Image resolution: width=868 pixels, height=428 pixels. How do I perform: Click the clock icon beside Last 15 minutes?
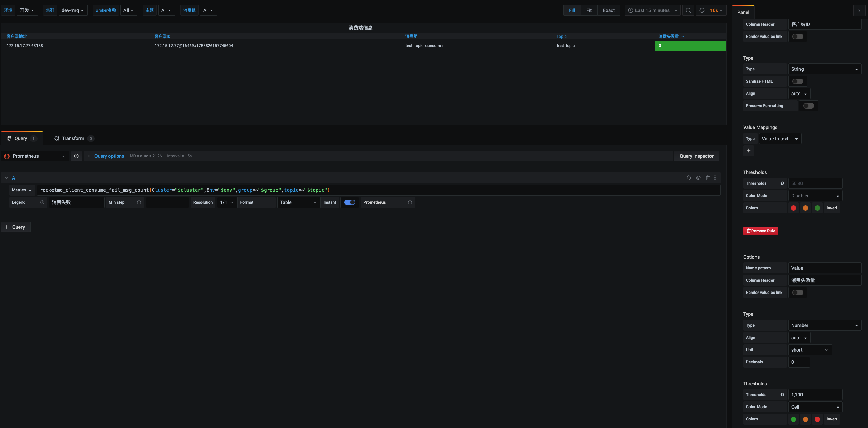coord(630,10)
